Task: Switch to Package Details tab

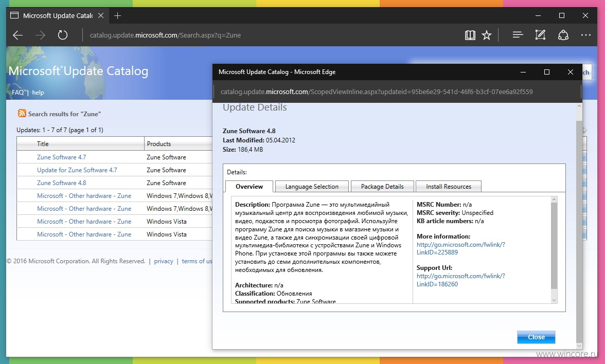Action: pos(382,186)
